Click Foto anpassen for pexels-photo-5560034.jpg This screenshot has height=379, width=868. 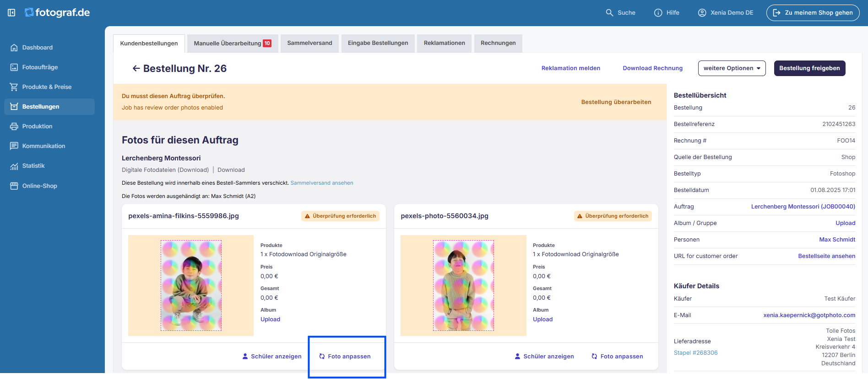click(x=617, y=356)
